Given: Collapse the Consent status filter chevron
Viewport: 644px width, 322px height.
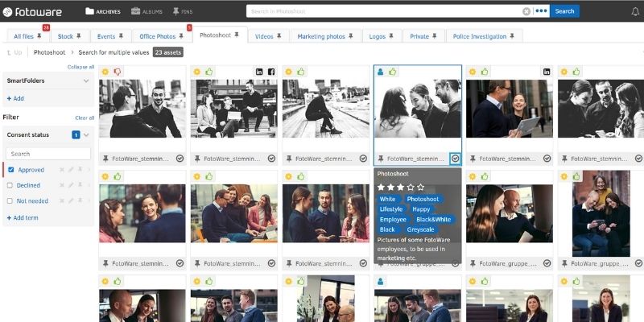Looking at the screenshot, I should (86, 134).
